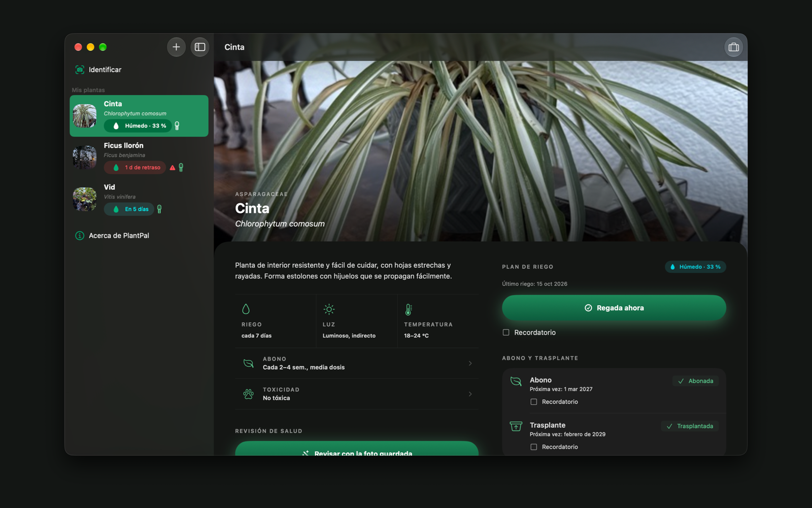Click the info icon beside Acerca de PlantPal
This screenshot has width=812, height=508.
pos(80,236)
